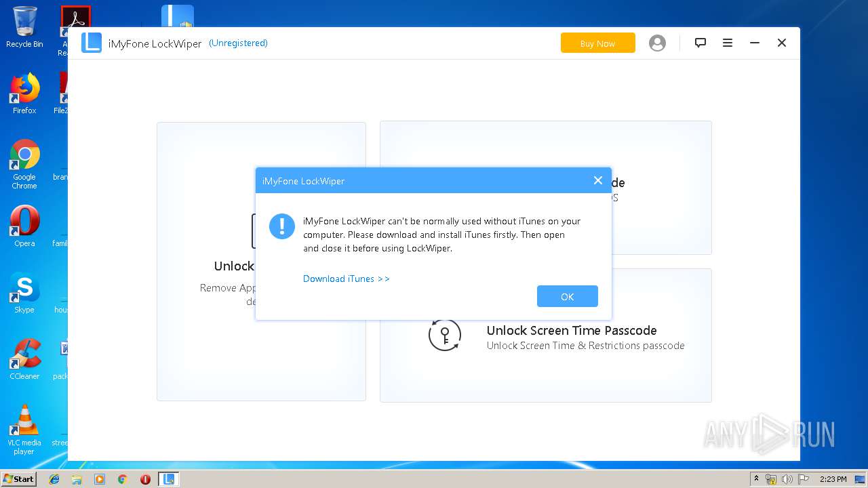Open Opera from the taskbar

pos(145,479)
